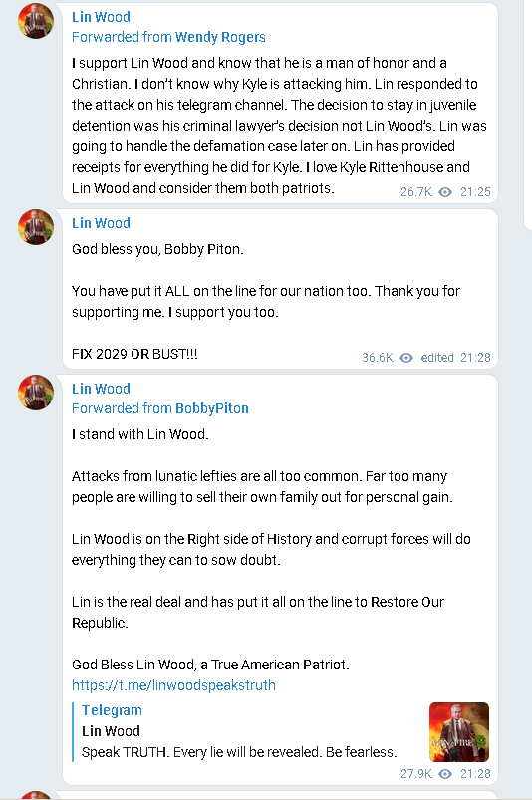The image size is (532, 800).
Task: Open the t.me/linwoodspeakstruth link
Action: (x=173, y=685)
